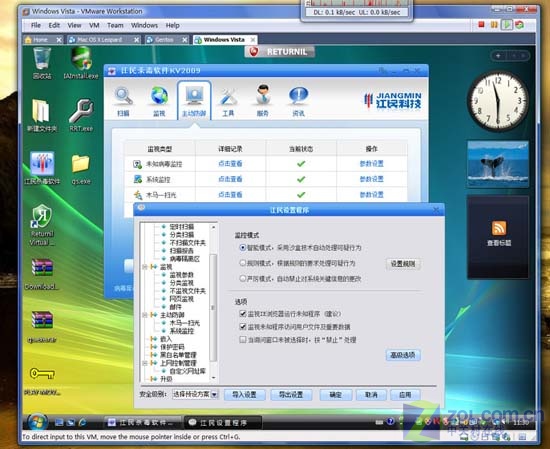
Task: Toggle 监视未知程序访问用户文件及重要数据 checkbox
Action: click(x=242, y=327)
